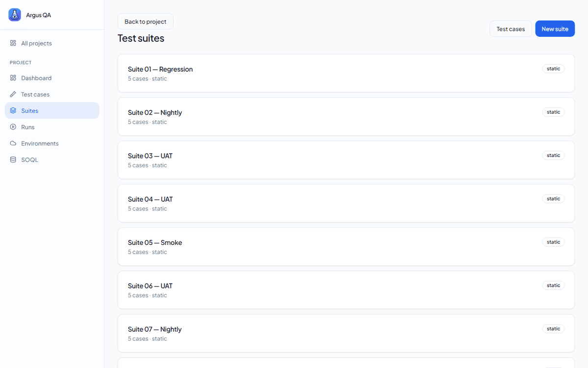Open Runs via play icon
The width and height of the screenshot is (588, 368).
[13, 127]
